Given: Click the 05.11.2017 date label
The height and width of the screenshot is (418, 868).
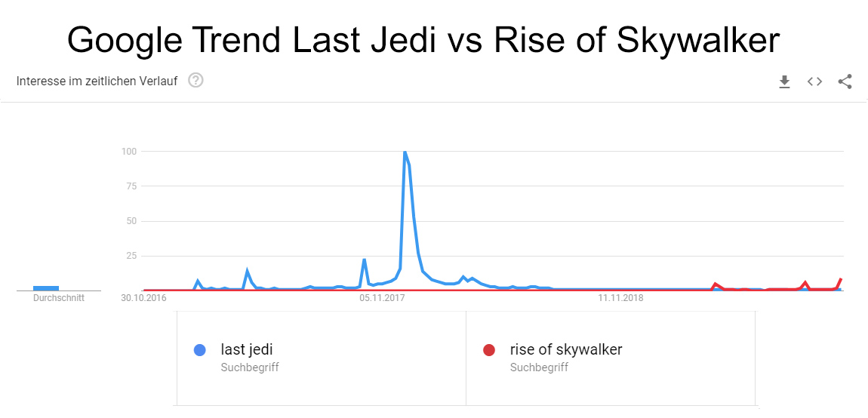Looking at the screenshot, I should pos(382,298).
